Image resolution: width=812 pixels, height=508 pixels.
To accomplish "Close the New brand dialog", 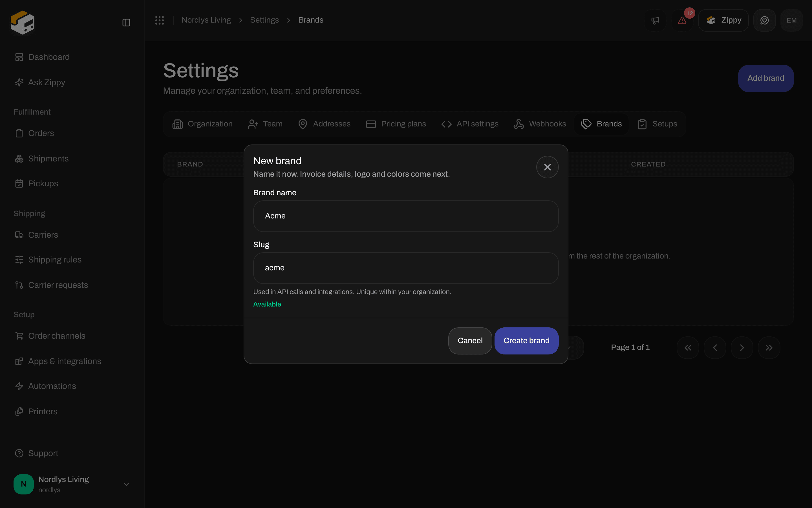I will 547,167.
